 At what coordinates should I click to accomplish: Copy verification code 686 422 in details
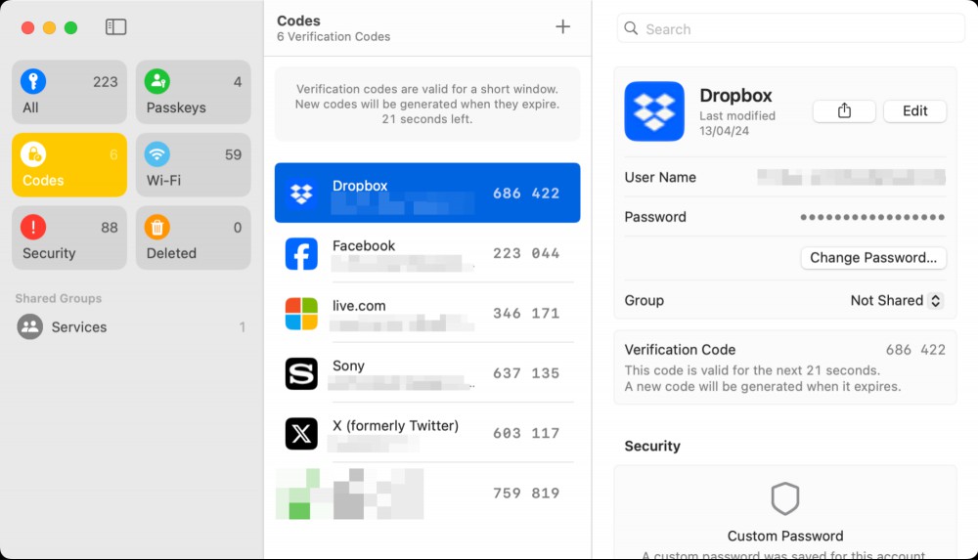pyautogui.click(x=915, y=350)
